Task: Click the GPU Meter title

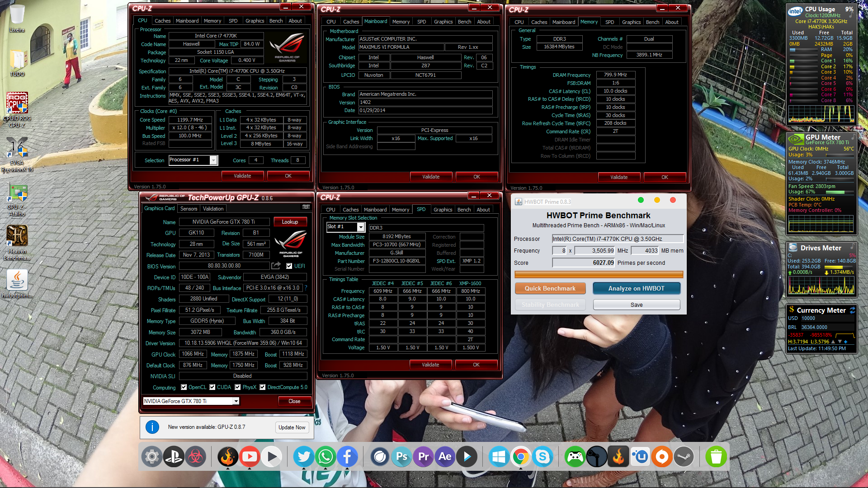Action: pyautogui.click(x=823, y=137)
